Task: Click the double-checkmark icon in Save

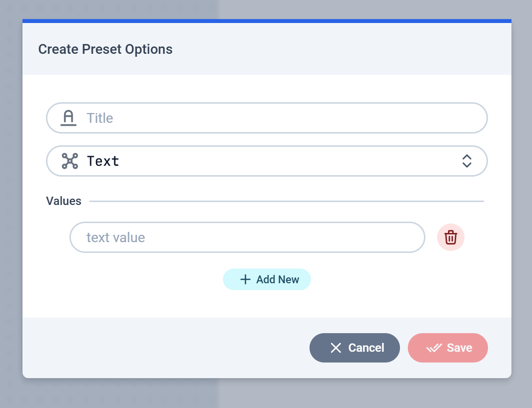Action: tap(434, 348)
